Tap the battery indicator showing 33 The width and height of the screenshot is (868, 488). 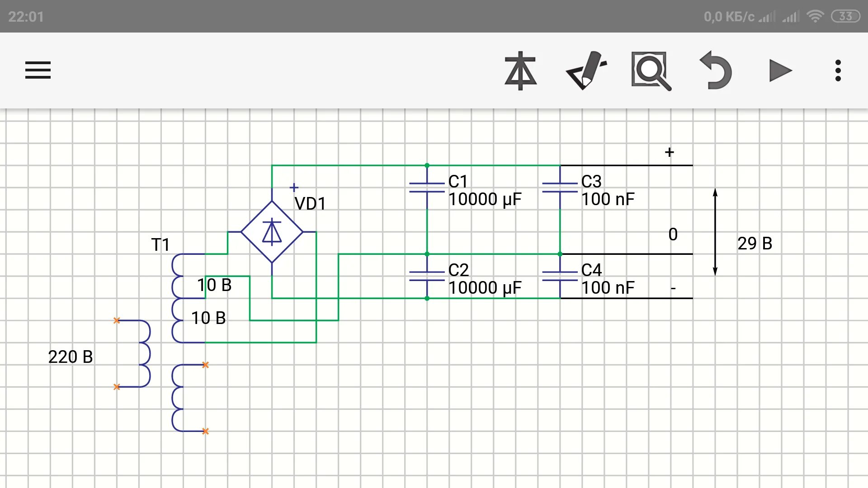click(x=845, y=17)
